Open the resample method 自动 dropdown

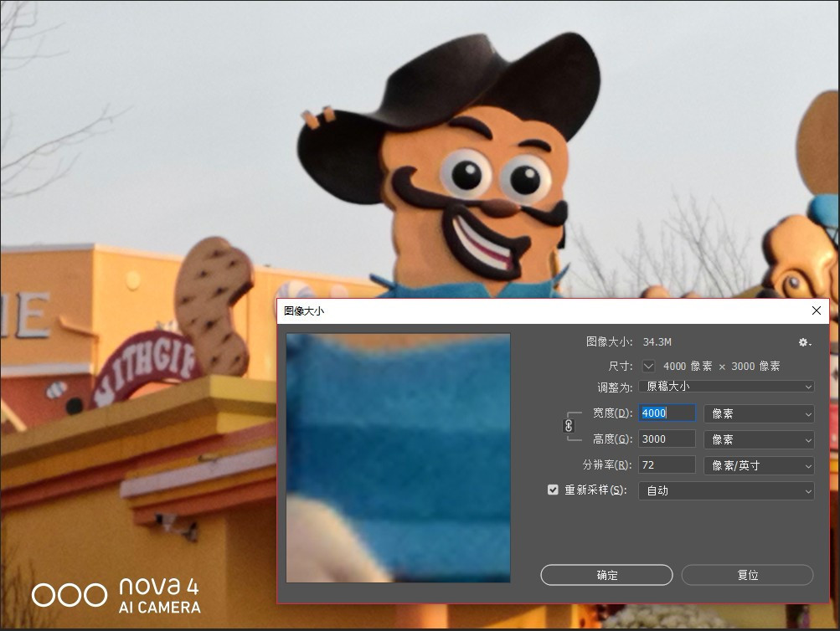[x=726, y=490]
